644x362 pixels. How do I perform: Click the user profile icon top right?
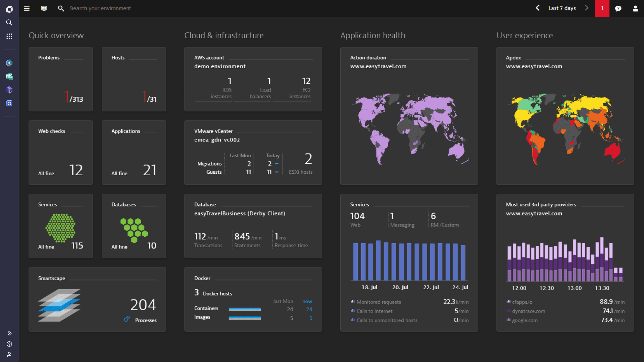(x=634, y=8)
